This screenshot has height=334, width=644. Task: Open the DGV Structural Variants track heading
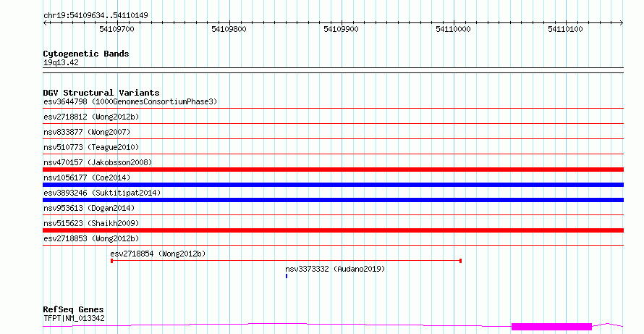click(x=101, y=93)
